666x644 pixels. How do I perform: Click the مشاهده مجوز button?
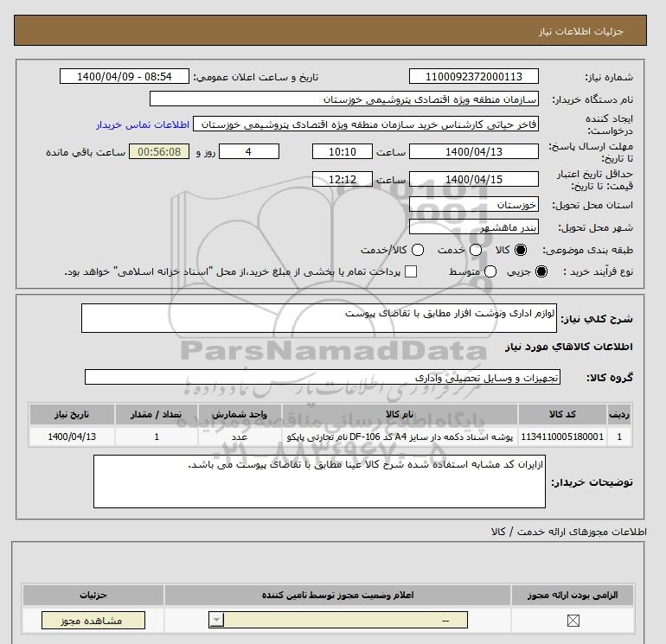[93, 621]
